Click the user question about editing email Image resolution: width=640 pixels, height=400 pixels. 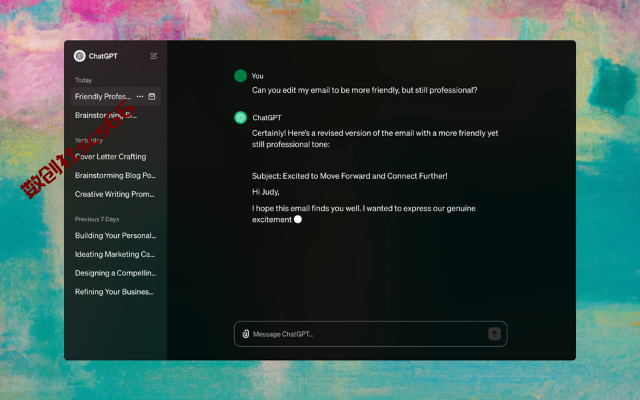tap(364, 90)
